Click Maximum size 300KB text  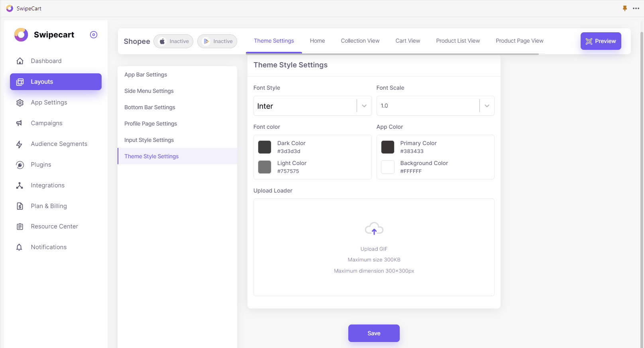click(374, 260)
